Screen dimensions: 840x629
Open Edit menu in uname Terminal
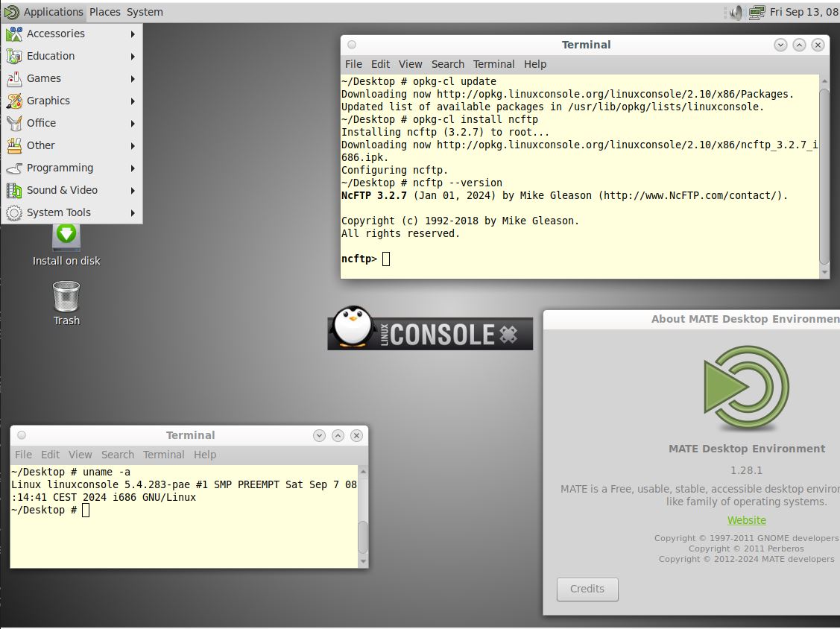pos(51,455)
